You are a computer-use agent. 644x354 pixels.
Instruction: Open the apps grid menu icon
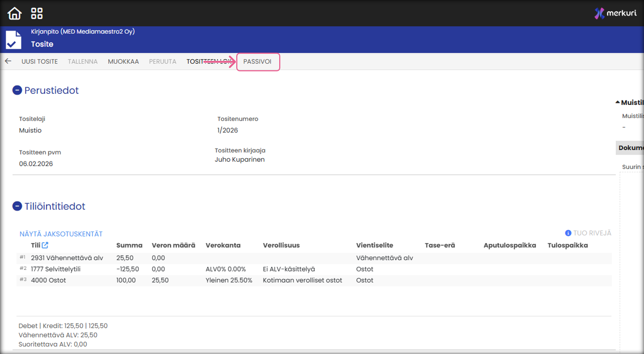(37, 14)
